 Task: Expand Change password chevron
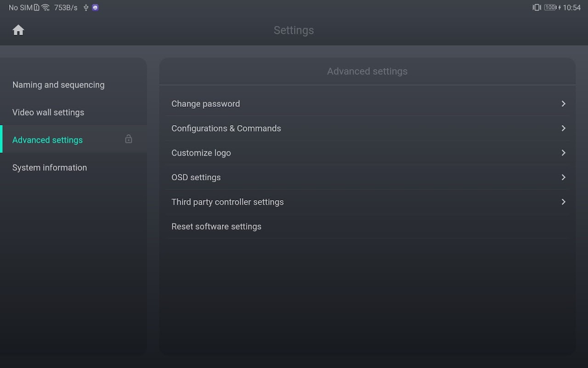(x=563, y=103)
